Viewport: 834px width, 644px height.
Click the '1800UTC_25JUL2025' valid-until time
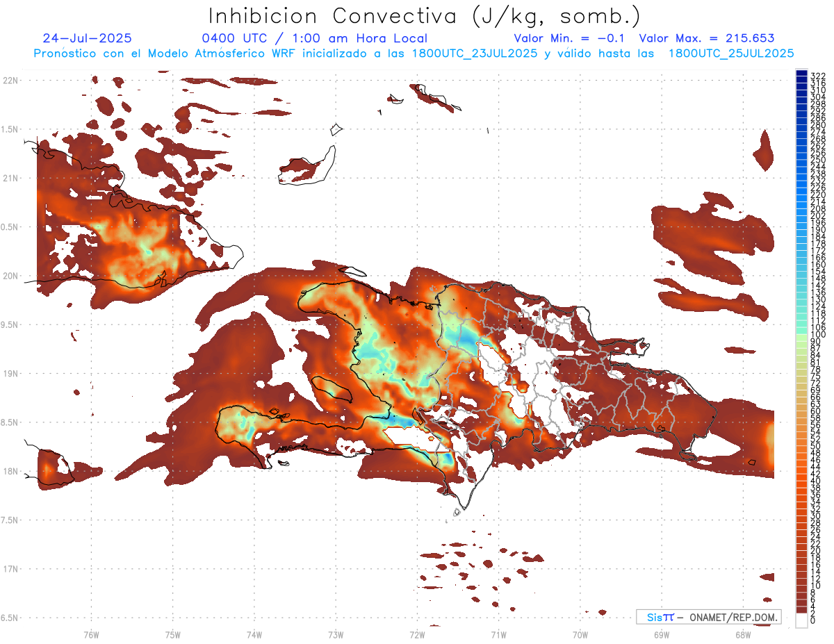point(730,53)
